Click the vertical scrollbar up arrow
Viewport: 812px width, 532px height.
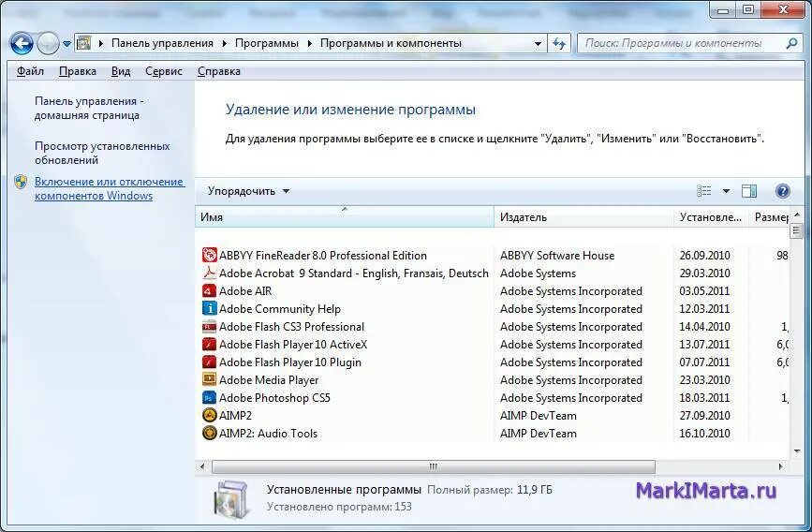[x=797, y=214]
